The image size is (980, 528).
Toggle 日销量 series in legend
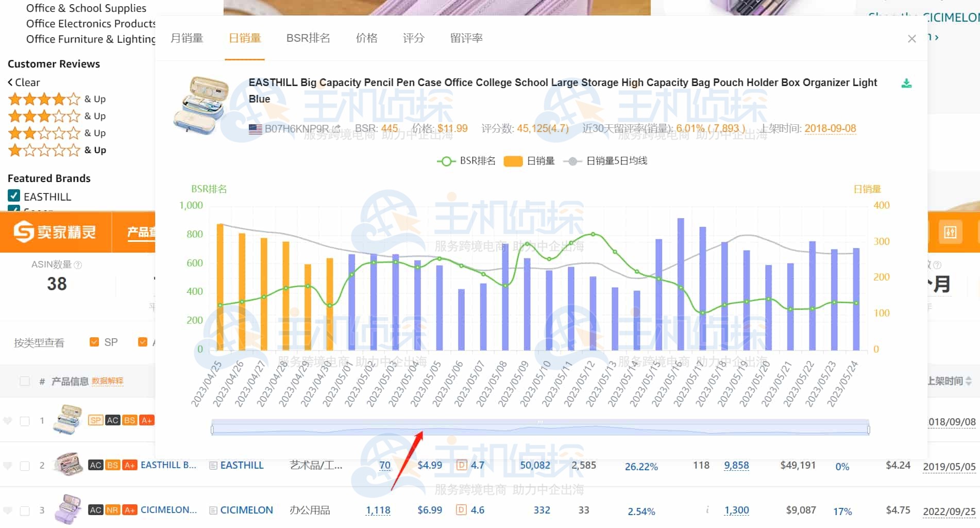[x=529, y=161]
